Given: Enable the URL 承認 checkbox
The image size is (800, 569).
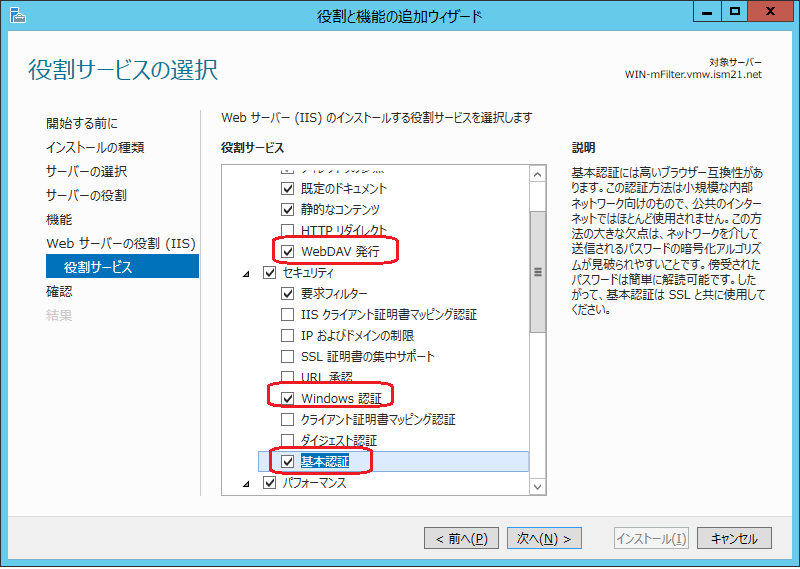Looking at the screenshot, I should tap(288, 377).
